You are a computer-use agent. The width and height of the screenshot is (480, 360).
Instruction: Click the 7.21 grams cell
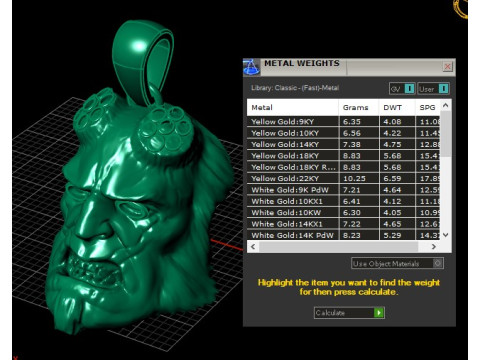pos(359,190)
